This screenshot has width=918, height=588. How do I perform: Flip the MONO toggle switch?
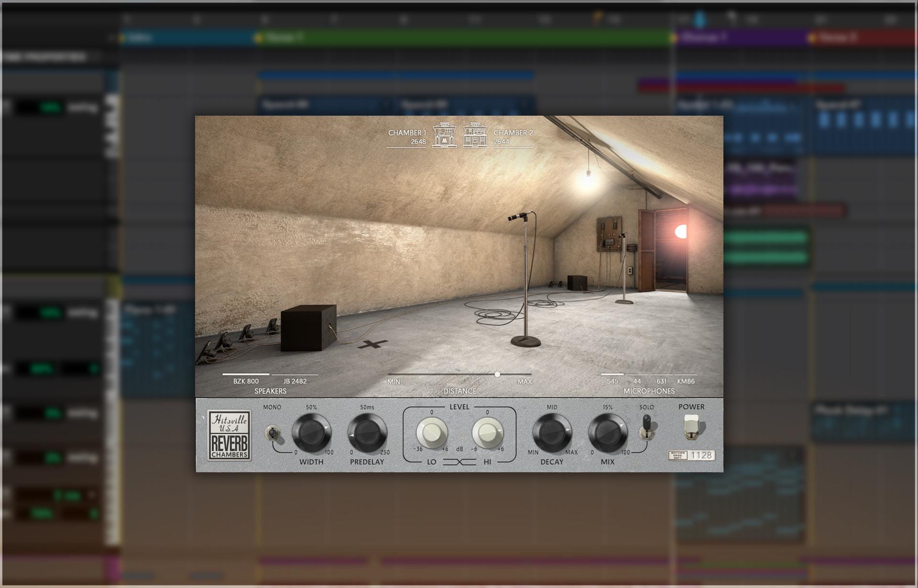(x=272, y=433)
